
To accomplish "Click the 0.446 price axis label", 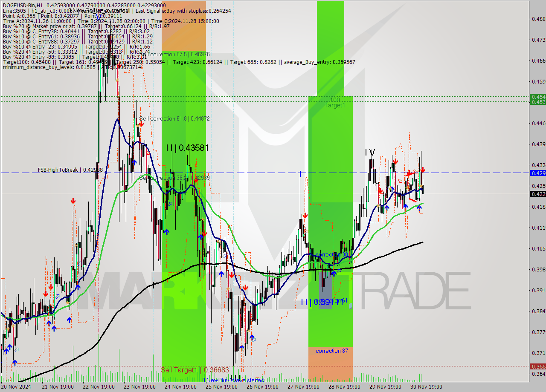I will pyautogui.click(x=538, y=123).
